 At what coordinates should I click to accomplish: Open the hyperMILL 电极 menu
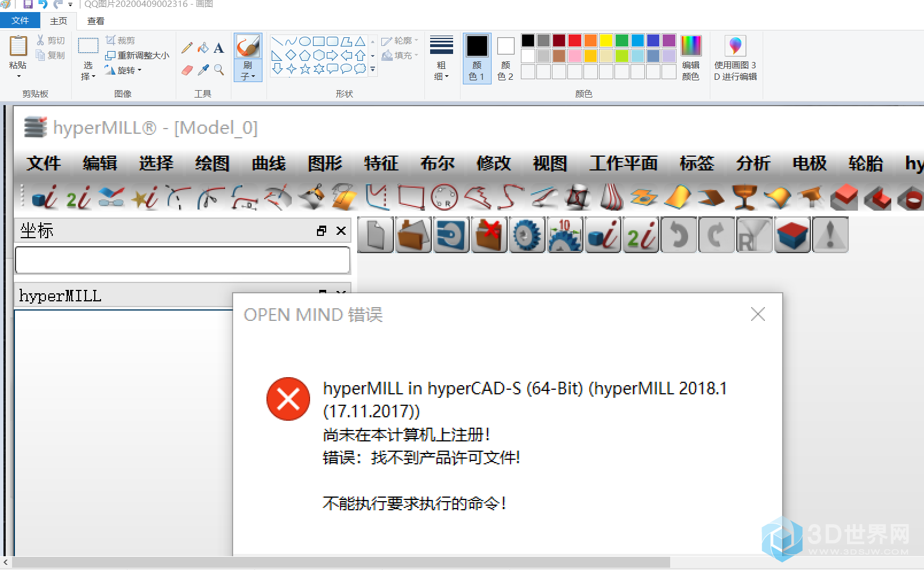(810, 164)
